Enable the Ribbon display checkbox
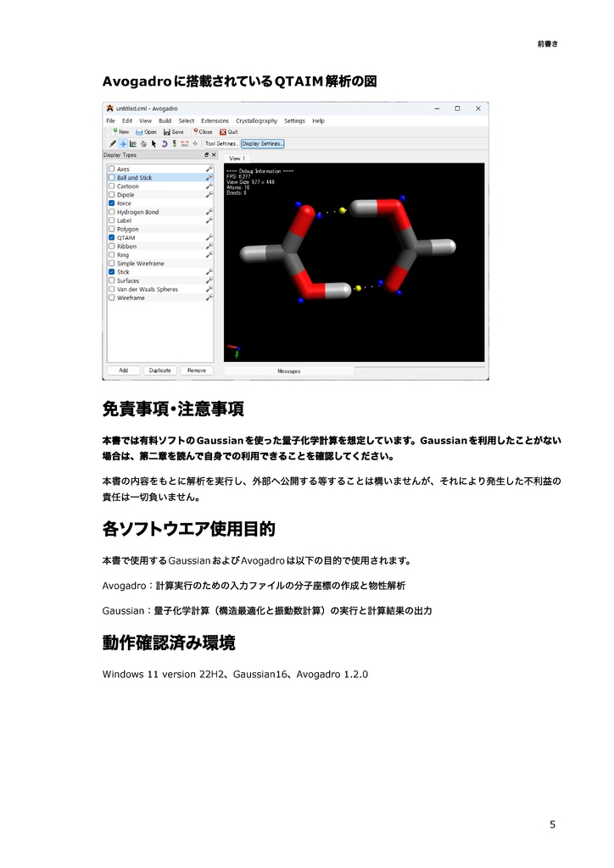The width and height of the screenshot is (614, 868). 112,247
